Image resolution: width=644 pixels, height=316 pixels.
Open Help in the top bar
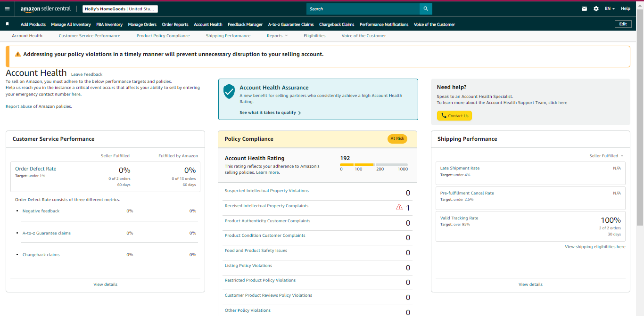click(x=625, y=9)
